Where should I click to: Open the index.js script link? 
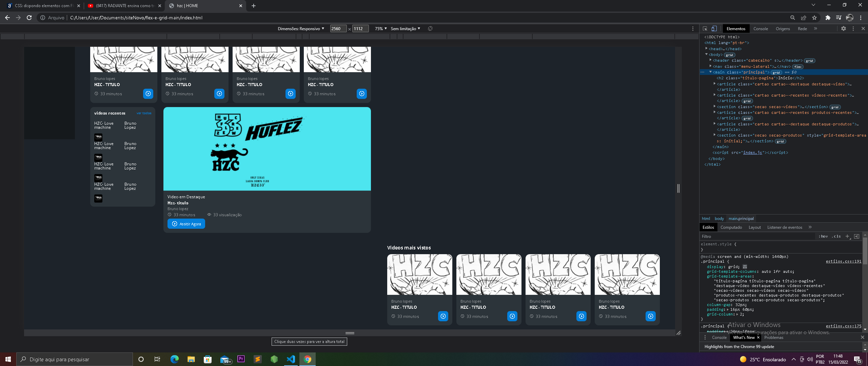coord(752,153)
